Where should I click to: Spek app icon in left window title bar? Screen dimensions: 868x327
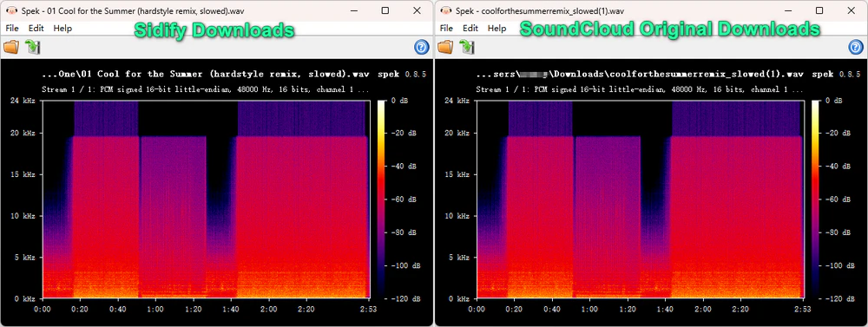[10, 10]
